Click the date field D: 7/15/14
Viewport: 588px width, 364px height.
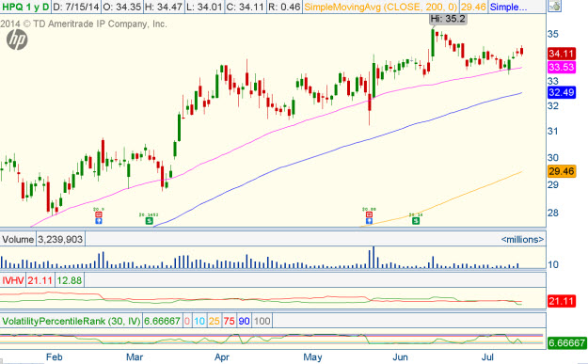[x=76, y=7]
